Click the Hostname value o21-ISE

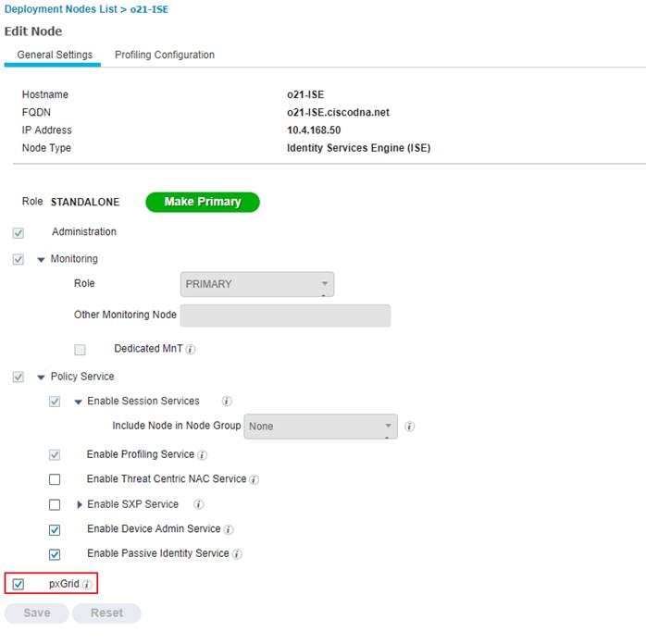[x=305, y=94]
